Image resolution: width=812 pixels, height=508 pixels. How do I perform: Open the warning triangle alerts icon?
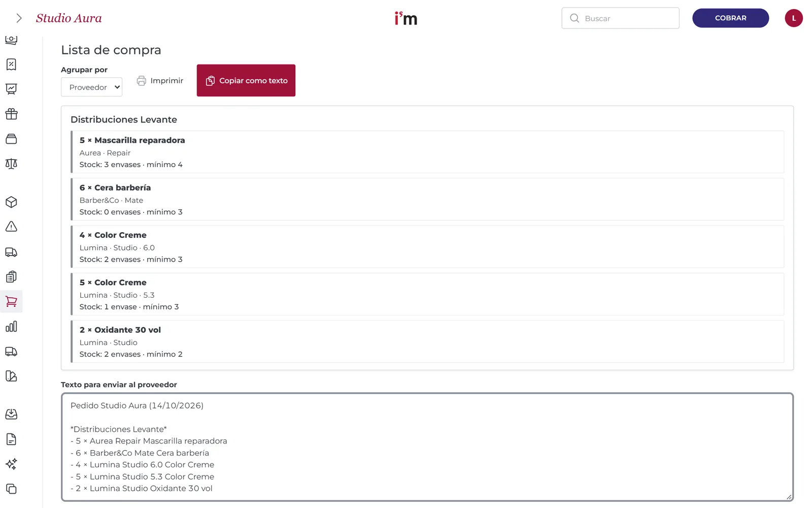point(11,227)
